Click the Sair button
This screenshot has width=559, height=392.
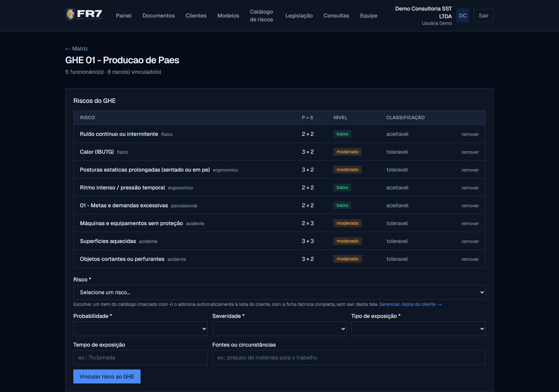click(483, 16)
